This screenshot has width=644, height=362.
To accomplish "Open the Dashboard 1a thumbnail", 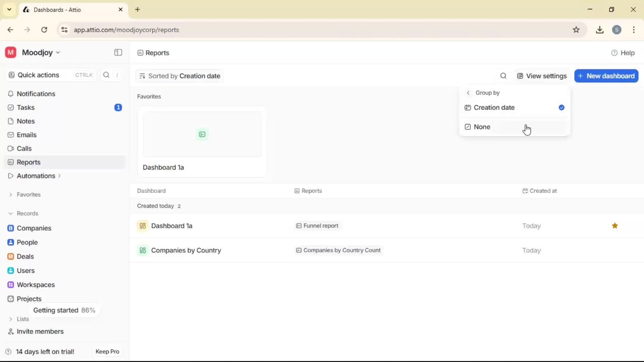I will click(x=202, y=134).
